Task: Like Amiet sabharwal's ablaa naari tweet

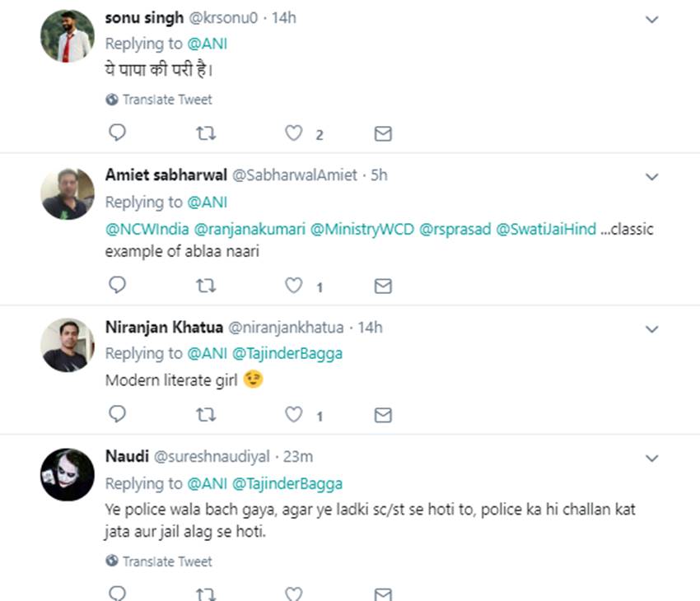Action: 293,285
